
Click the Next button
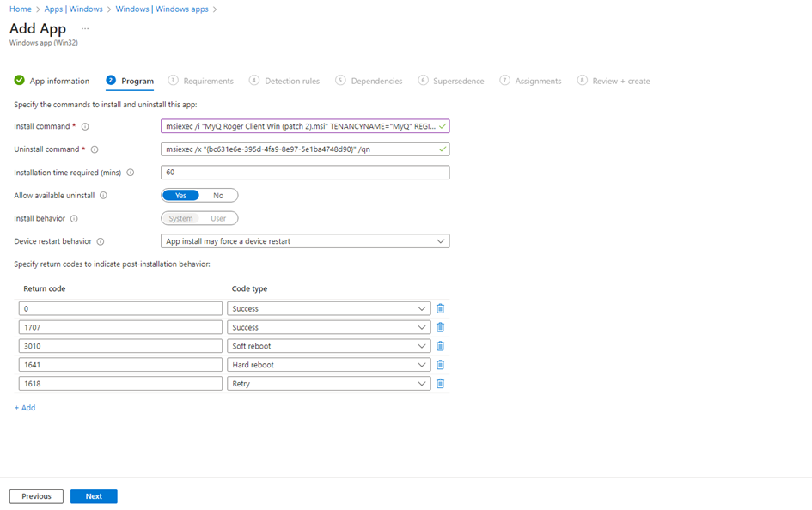pyautogui.click(x=94, y=496)
